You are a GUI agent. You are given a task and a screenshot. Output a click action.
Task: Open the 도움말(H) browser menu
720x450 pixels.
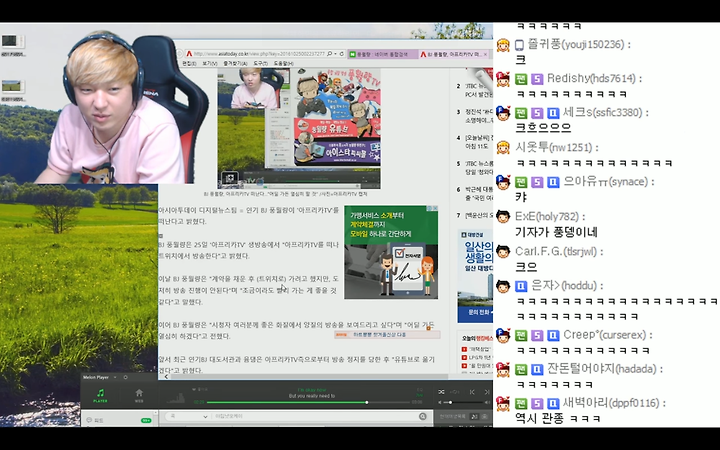point(283,63)
